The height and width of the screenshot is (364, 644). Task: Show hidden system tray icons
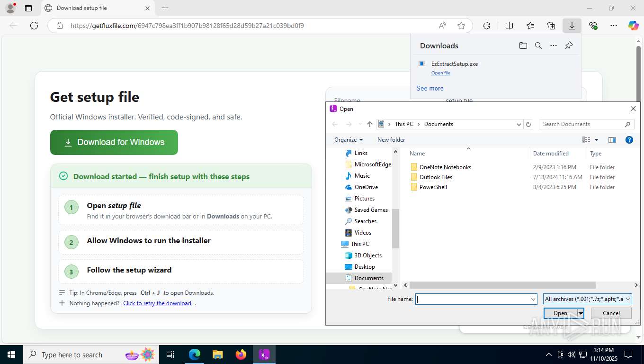coord(549,355)
